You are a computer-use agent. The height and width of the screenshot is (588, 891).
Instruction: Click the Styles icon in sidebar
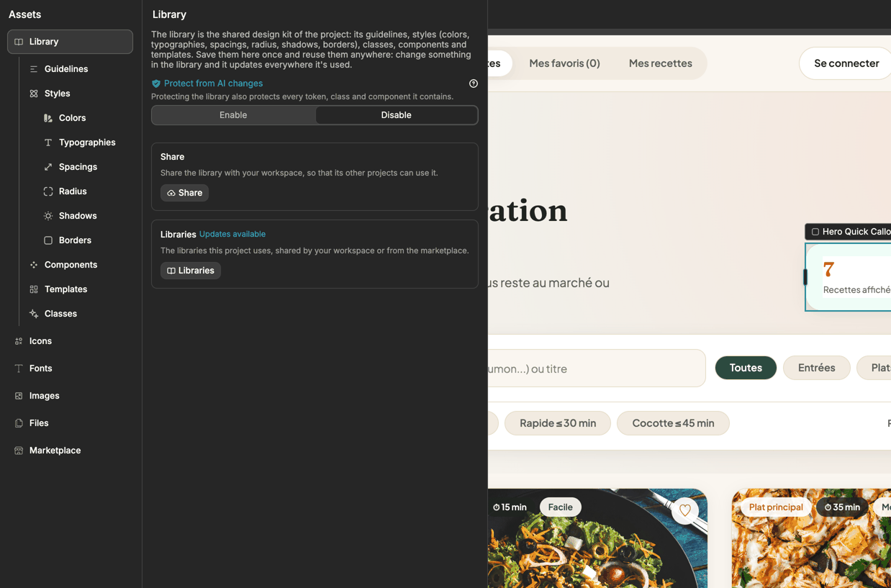tap(34, 94)
